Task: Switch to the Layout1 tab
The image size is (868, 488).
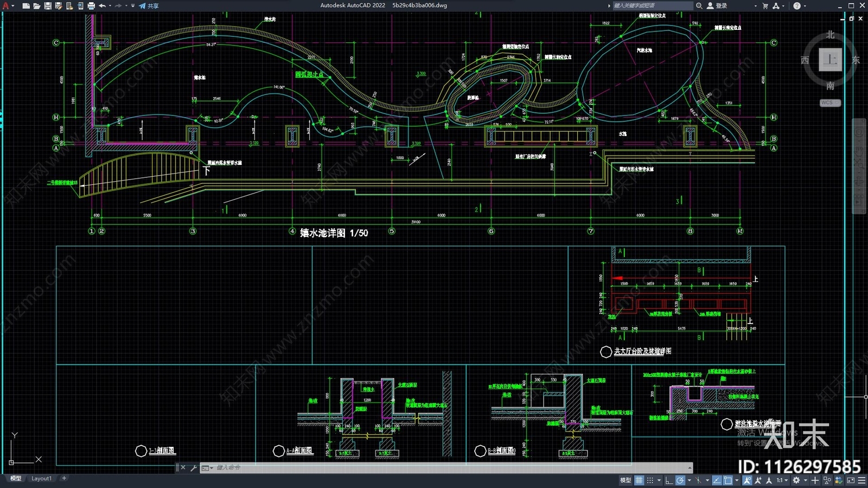Action: [x=41, y=478]
